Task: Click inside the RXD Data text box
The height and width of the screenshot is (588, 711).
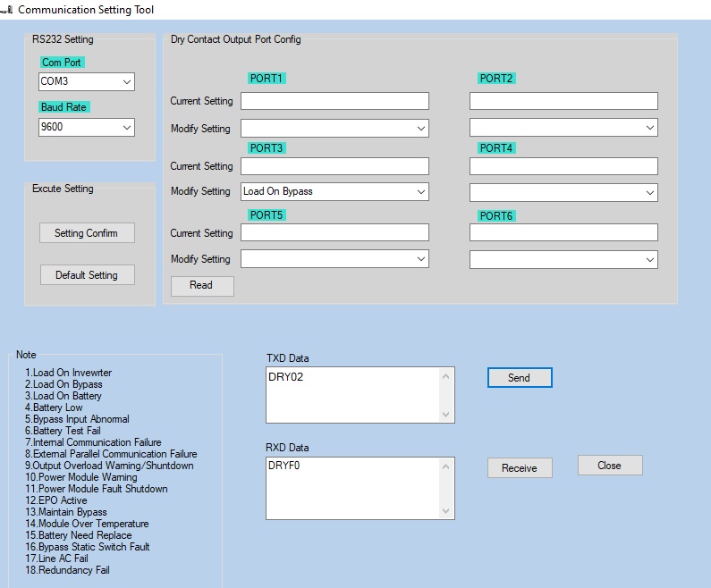Action: coord(349,487)
